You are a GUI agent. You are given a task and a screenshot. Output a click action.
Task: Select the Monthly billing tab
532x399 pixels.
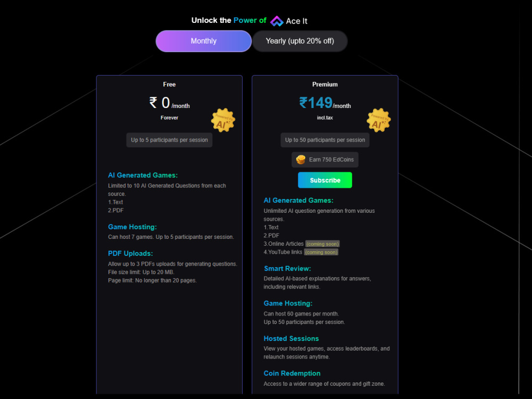(x=204, y=41)
